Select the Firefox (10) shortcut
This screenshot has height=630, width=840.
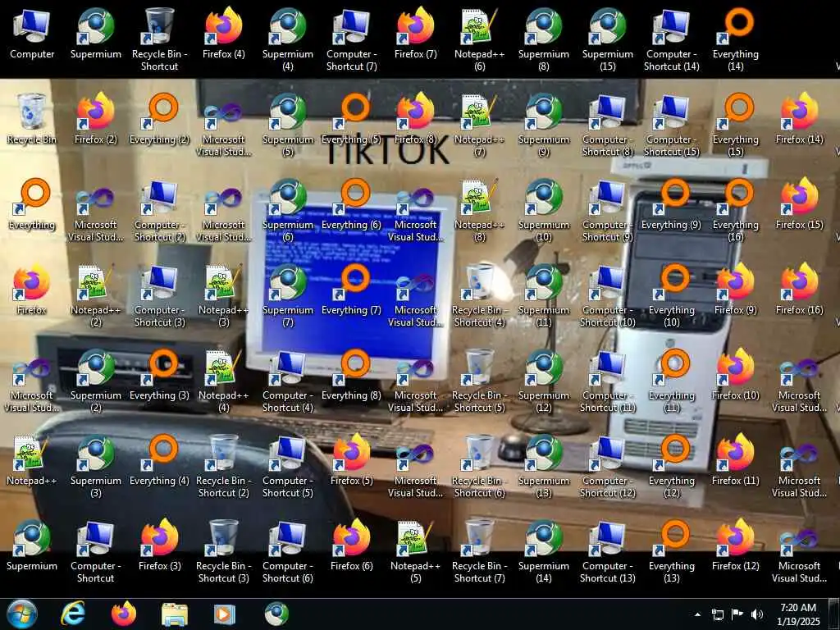pos(736,376)
